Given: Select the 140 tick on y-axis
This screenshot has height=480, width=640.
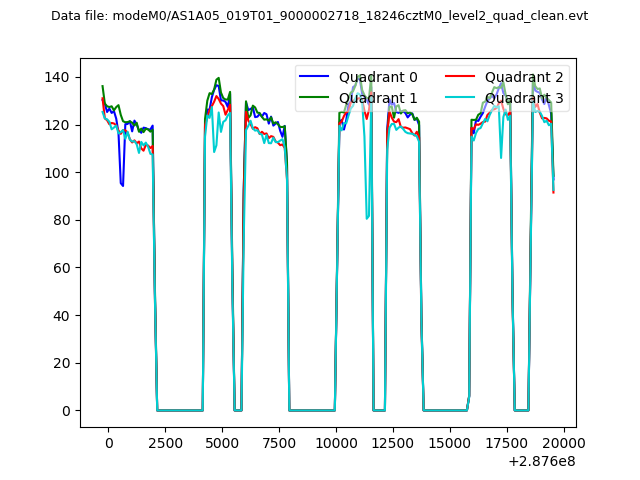Looking at the screenshot, I should click(x=60, y=78).
